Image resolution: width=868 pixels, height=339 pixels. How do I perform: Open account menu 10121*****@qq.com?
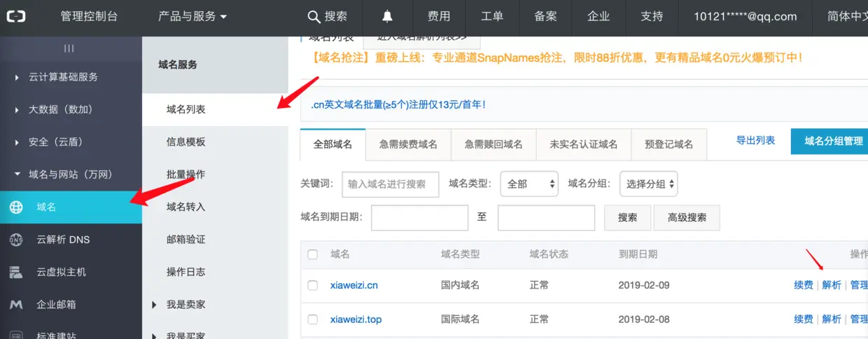tap(745, 16)
